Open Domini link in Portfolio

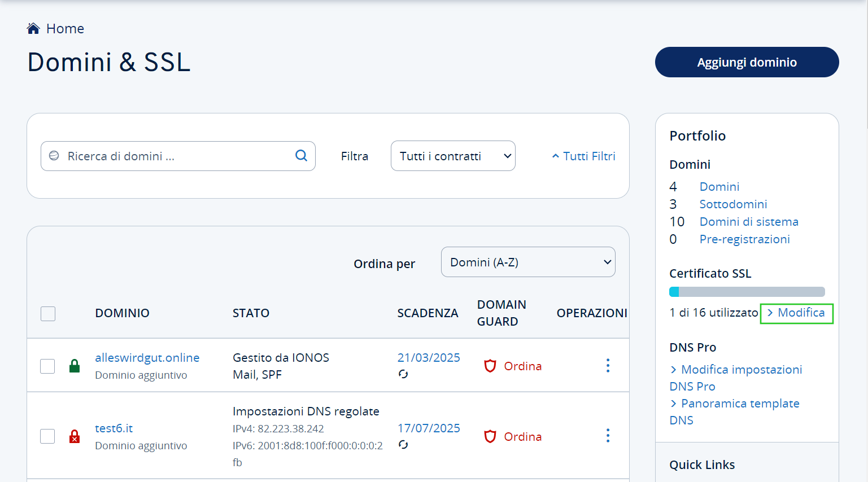(x=719, y=187)
